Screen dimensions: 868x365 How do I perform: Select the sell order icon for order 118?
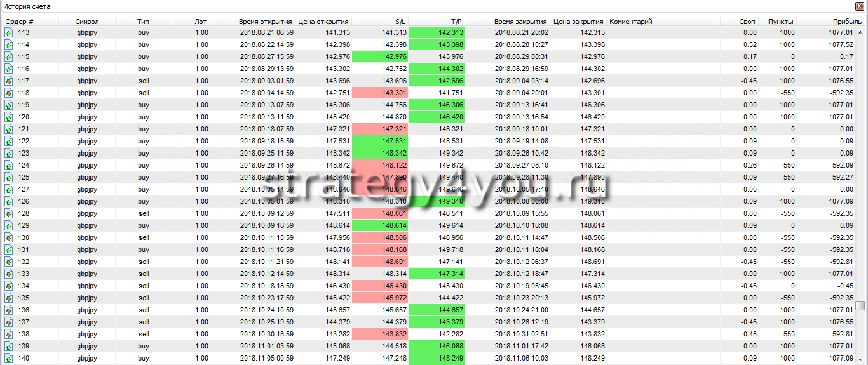coord(9,93)
